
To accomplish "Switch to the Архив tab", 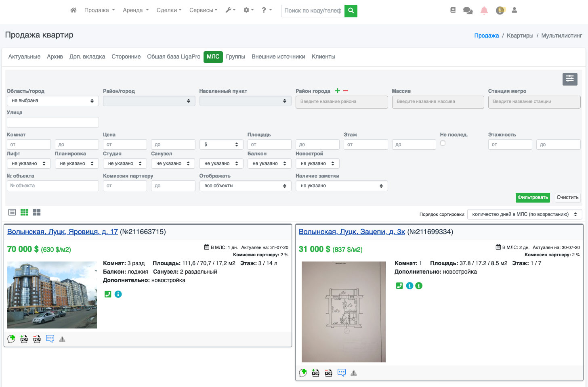I will point(55,56).
